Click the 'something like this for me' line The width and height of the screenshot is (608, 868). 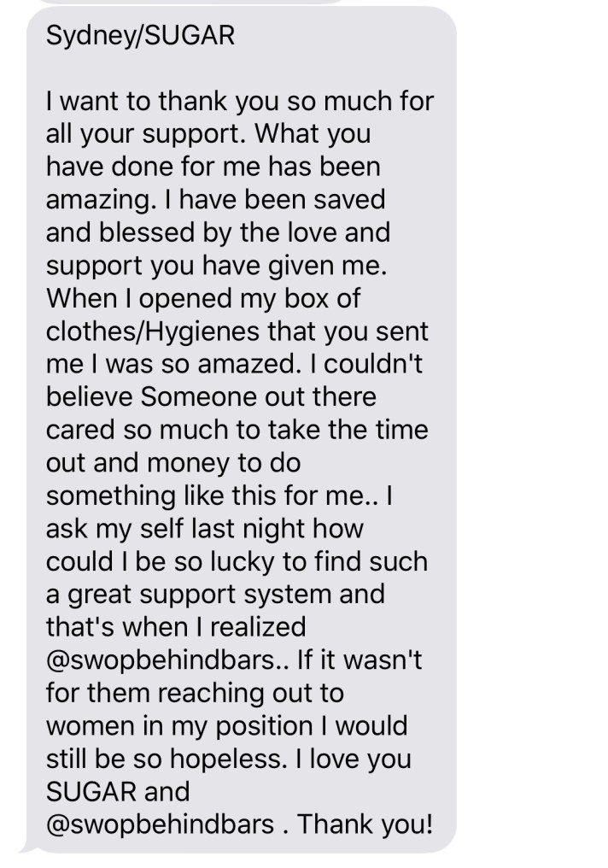(219, 496)
